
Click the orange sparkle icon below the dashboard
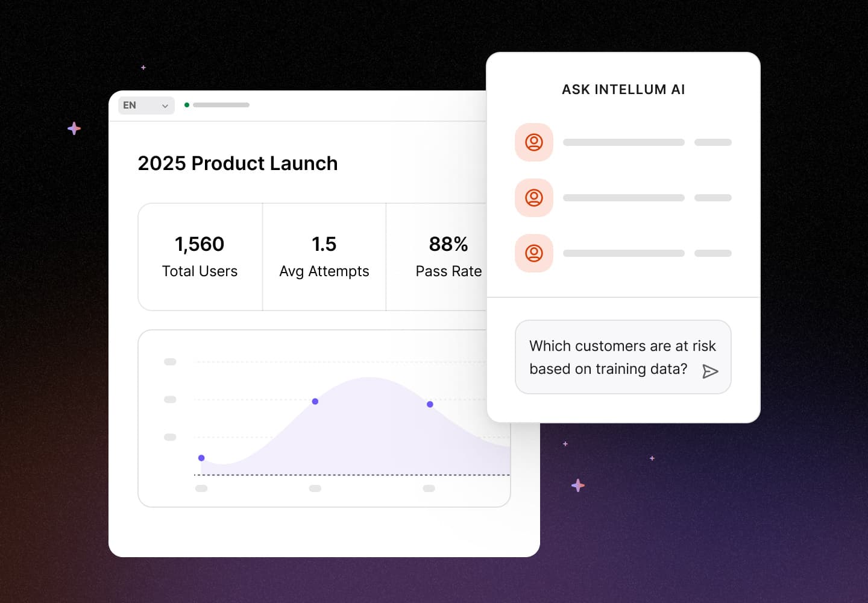tap(578, 485)
